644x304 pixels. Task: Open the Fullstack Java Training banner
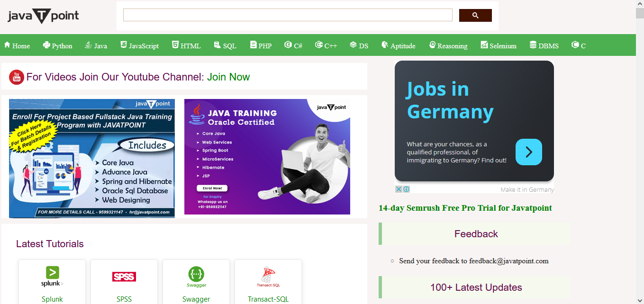pyautogui.click(x=92, y=158)
